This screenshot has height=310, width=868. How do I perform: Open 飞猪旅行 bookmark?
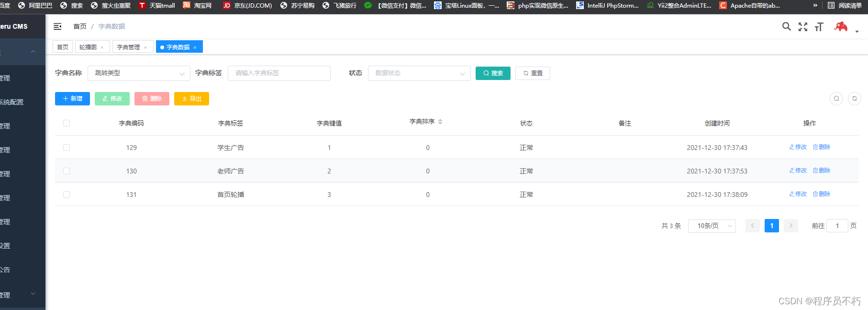[x=340, y=6]
